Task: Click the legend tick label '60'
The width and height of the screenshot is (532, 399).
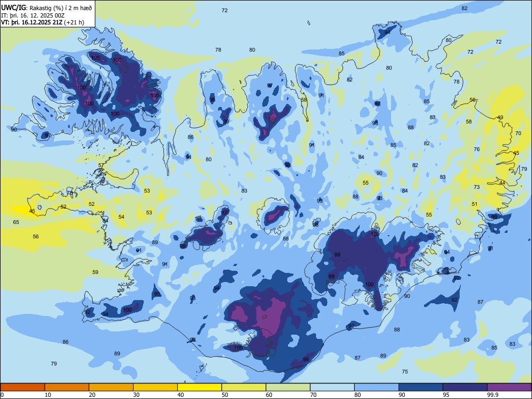Action: pos(269,395)
